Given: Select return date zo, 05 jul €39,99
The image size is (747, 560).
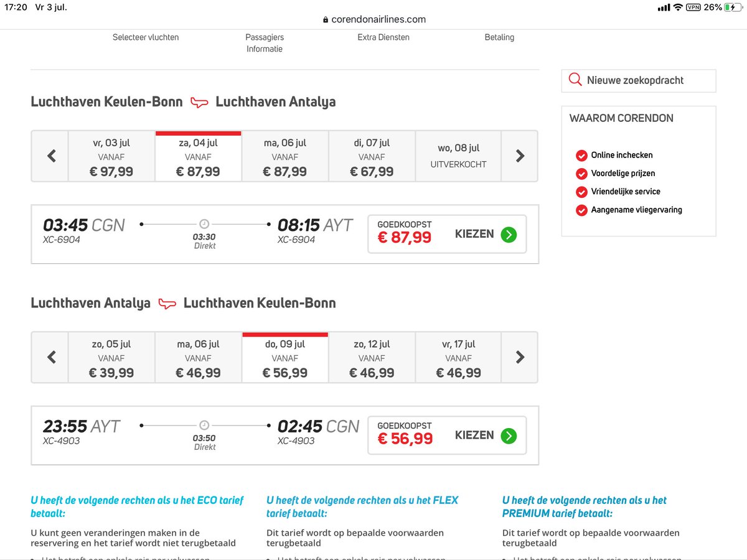Looking at the screenshot, I should [x=111, y=357].
